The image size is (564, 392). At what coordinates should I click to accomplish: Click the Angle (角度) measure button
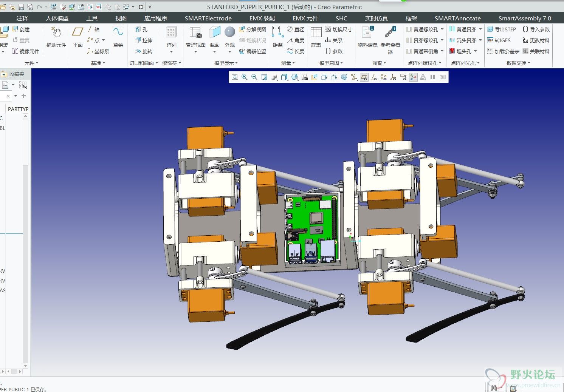click(296, 40)
